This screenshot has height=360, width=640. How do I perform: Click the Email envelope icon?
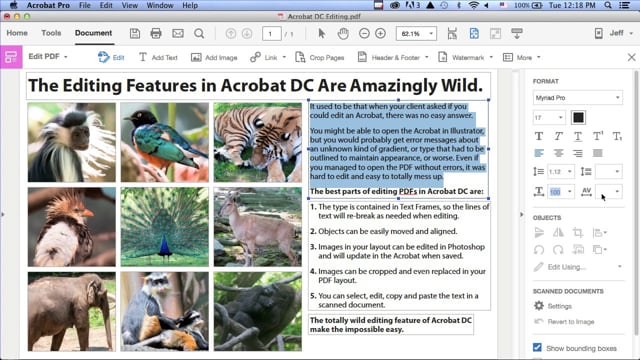pyautogui.click(x=178, y=33)
